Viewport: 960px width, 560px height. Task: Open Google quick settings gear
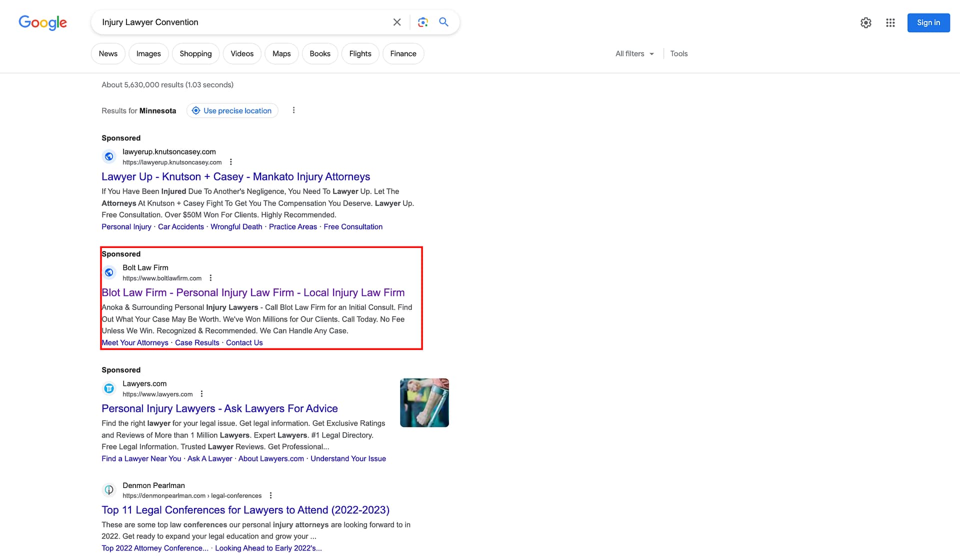tap(866, 22)
